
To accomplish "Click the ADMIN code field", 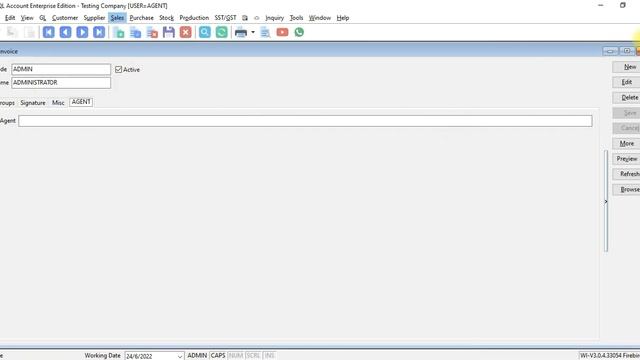I will coord(61,69).
